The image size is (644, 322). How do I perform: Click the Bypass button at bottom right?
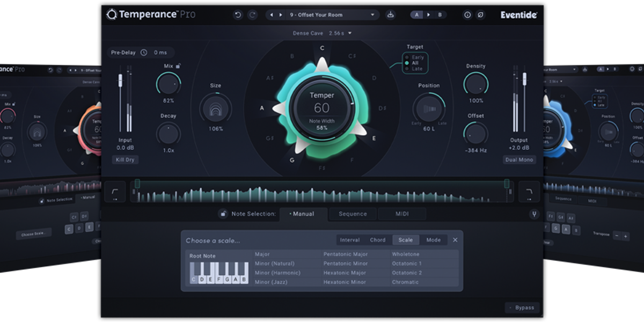(522, 308)
